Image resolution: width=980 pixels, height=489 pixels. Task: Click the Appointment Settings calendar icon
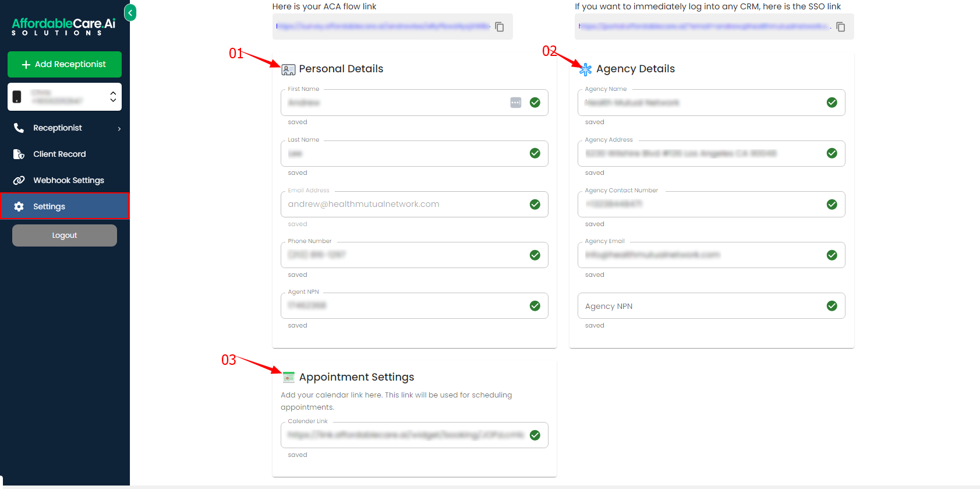tap(289, 378)
